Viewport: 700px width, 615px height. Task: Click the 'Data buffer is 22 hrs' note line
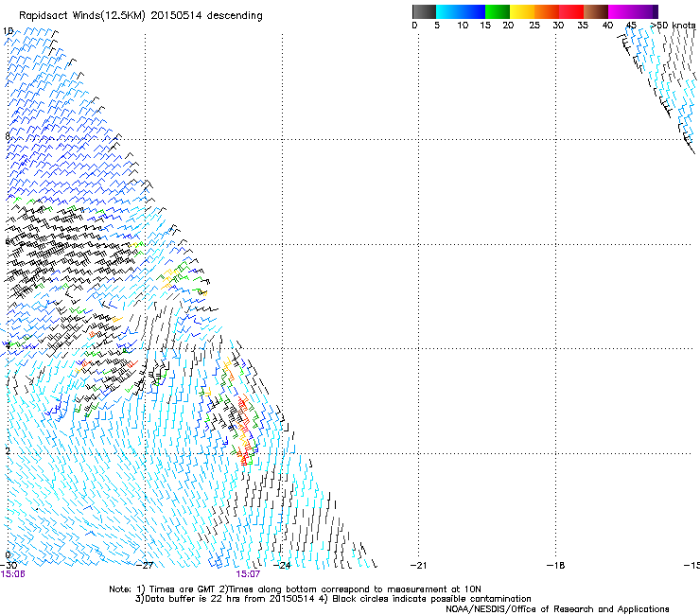(333, 599)
